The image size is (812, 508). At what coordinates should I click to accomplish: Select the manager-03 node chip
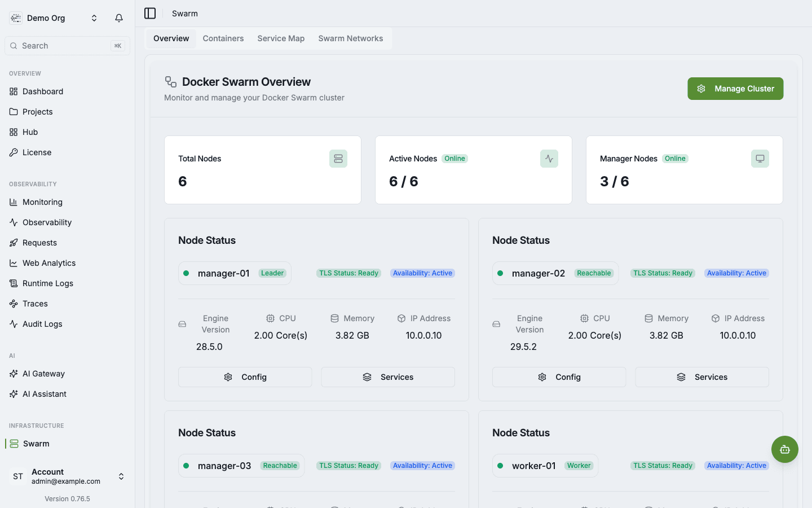(x=241, y=466)
